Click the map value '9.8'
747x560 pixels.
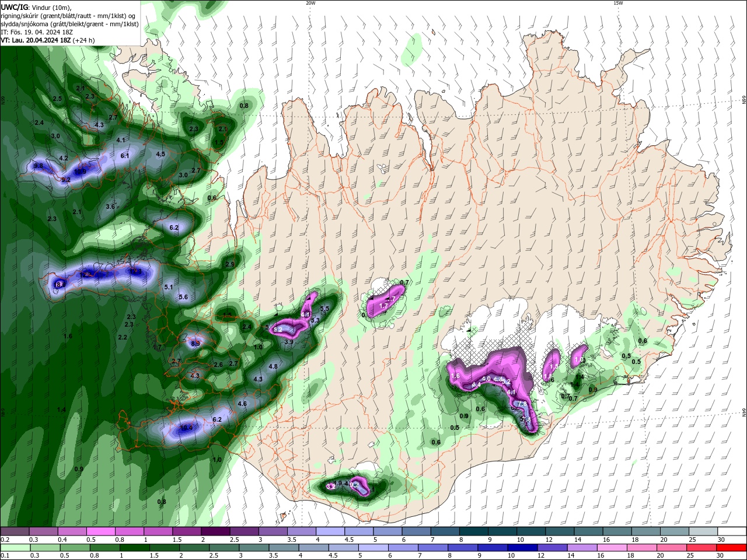(39, 166)
